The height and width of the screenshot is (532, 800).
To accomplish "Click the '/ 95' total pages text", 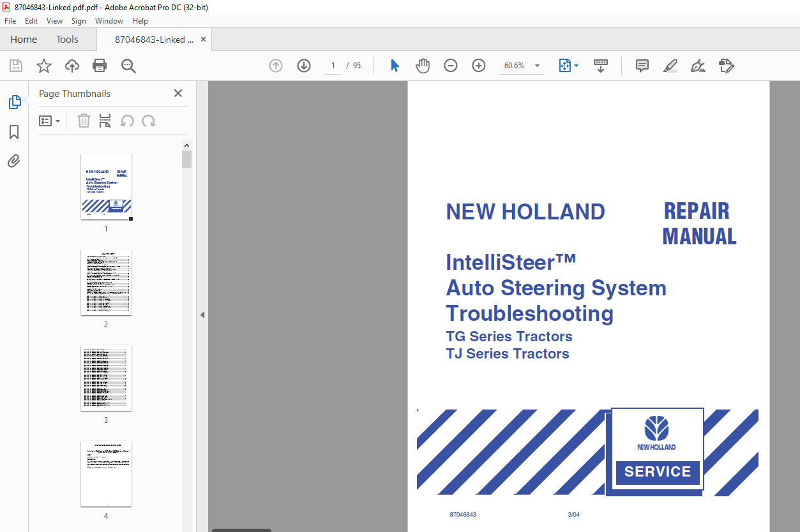I will tap(354, 66).
